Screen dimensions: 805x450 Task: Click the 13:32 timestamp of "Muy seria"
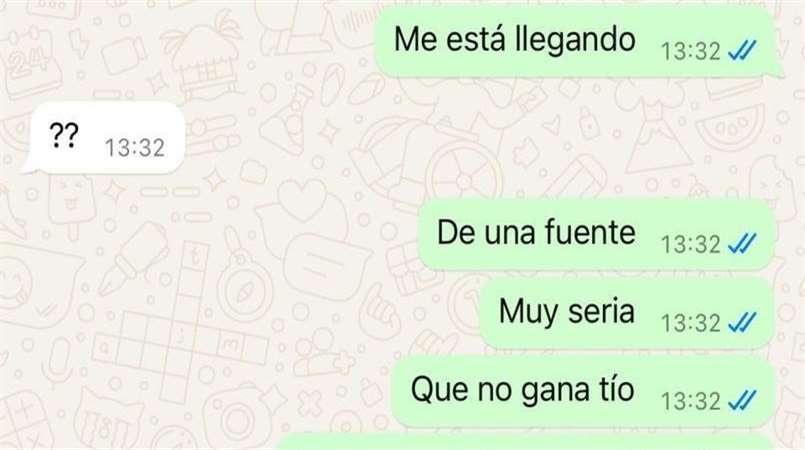[691, 323]
